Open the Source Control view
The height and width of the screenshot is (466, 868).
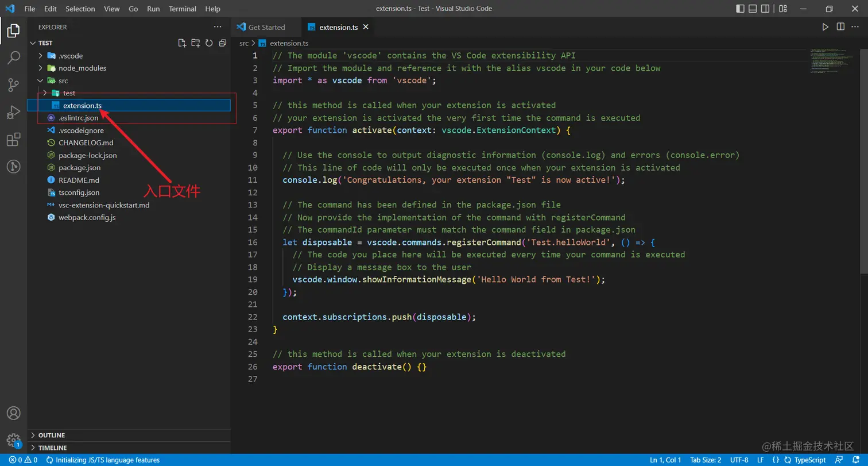coord(13,85)
